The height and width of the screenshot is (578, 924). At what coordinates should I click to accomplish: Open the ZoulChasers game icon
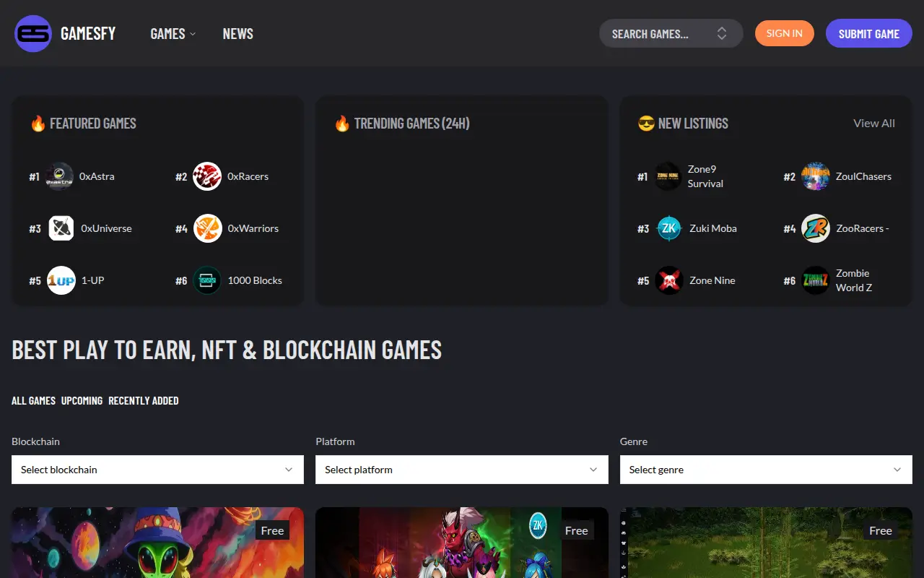[x=816, y=176]
